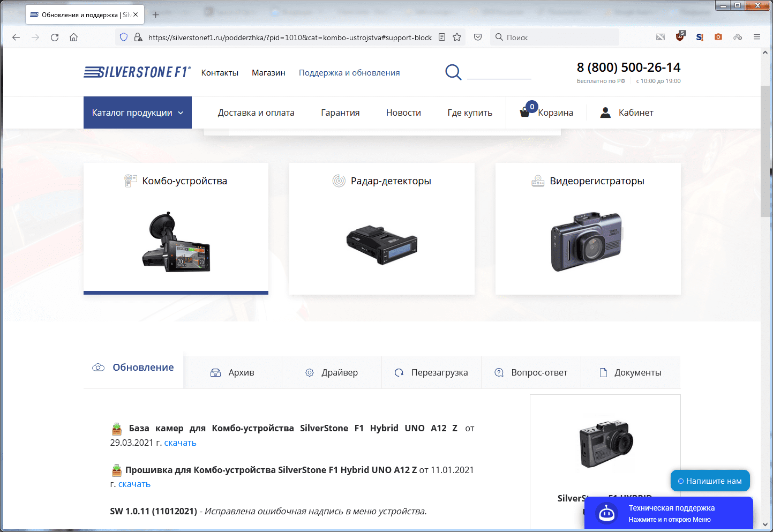Viewport: 773px width, 532px height.
Task: Click the site search text field
Action: pos(499,72)
